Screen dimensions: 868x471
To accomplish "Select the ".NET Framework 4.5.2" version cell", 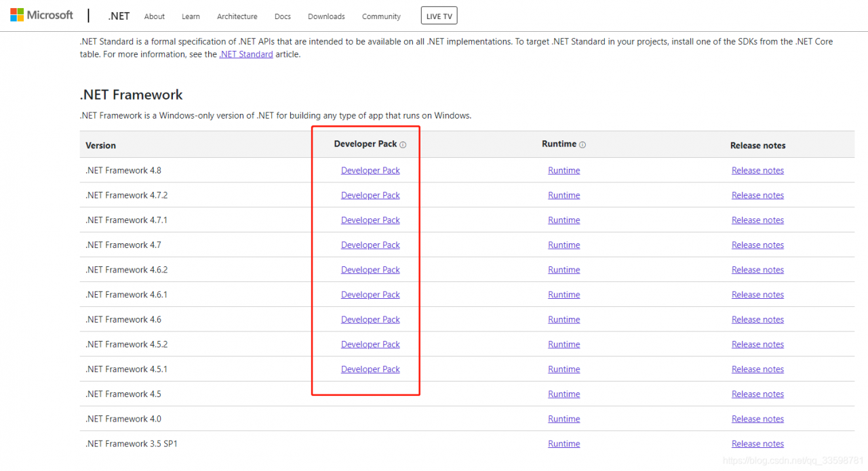I will click(x=127, y=344).
